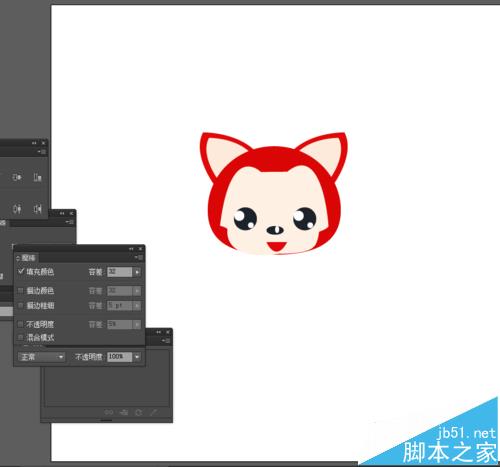Click the Update Link refresh icon
Screen dimensions: 500x467
point(139,413)
